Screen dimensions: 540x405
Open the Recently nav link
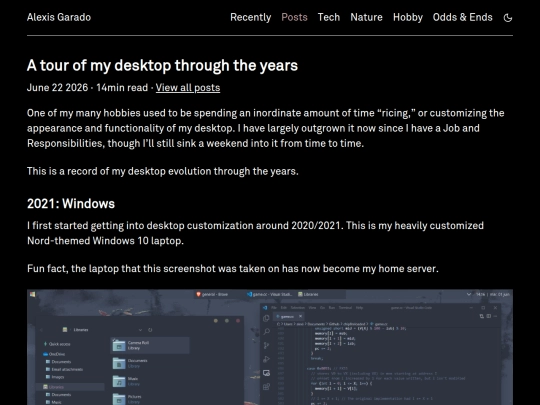[250, 17]
